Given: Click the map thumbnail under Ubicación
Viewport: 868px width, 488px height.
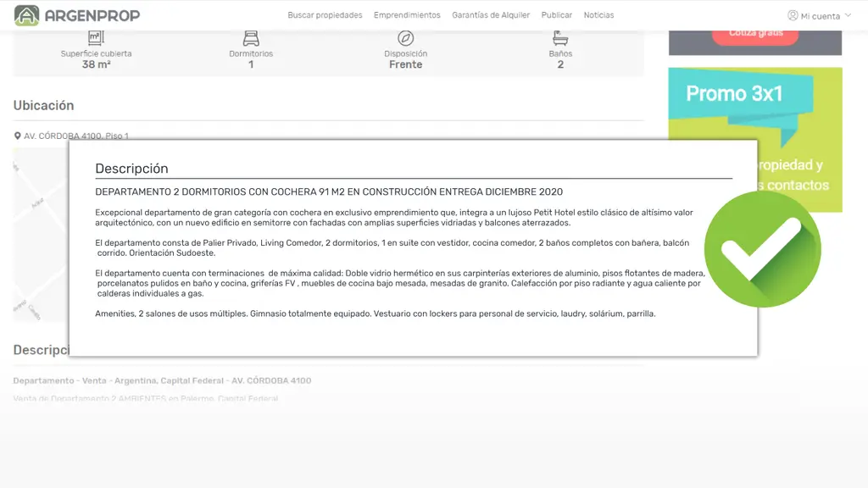Looking at the screenshot, I should [41, 235].
